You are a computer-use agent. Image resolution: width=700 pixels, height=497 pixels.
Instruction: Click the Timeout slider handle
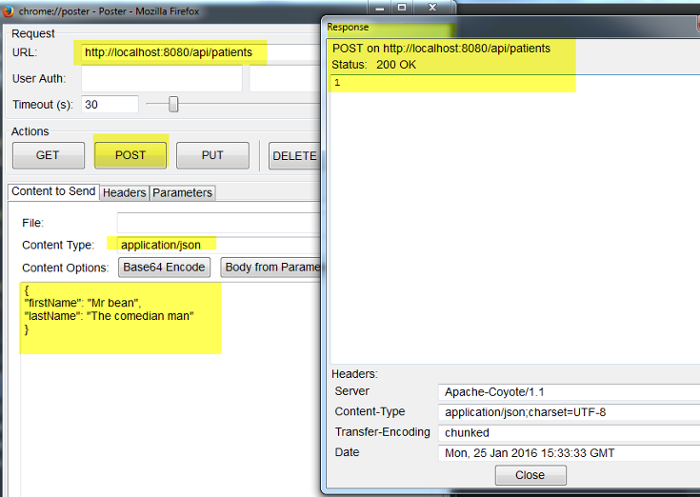point(174,104)
